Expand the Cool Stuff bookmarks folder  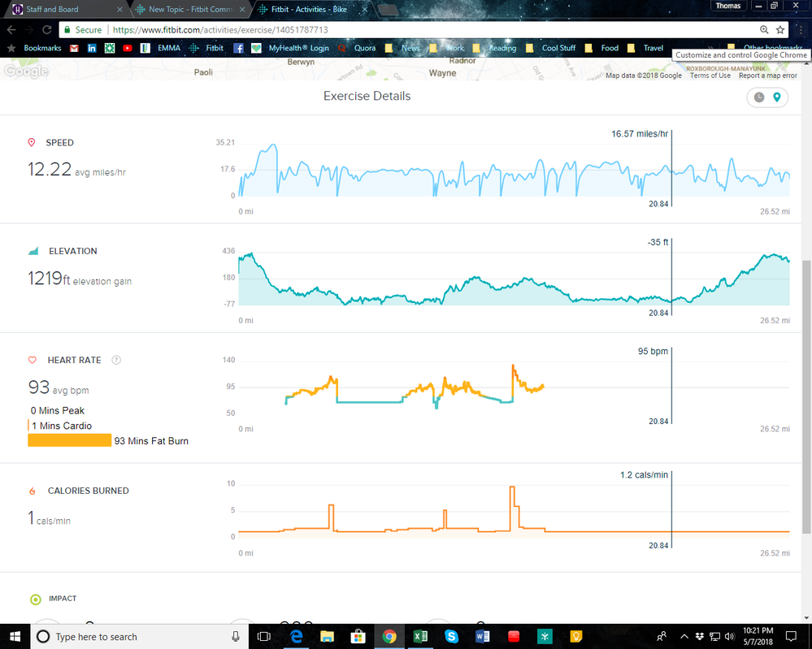point(552,48)
